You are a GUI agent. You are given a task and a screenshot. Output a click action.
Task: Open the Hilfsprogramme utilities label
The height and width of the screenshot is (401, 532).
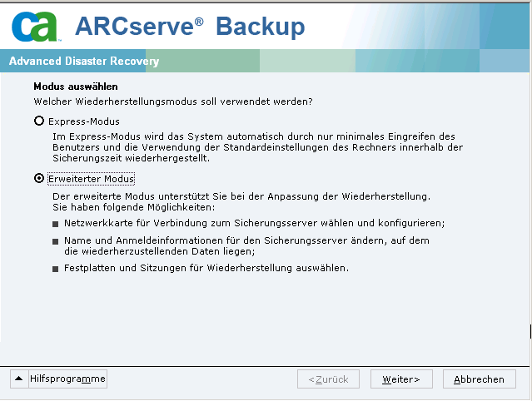tap(68, 379)
